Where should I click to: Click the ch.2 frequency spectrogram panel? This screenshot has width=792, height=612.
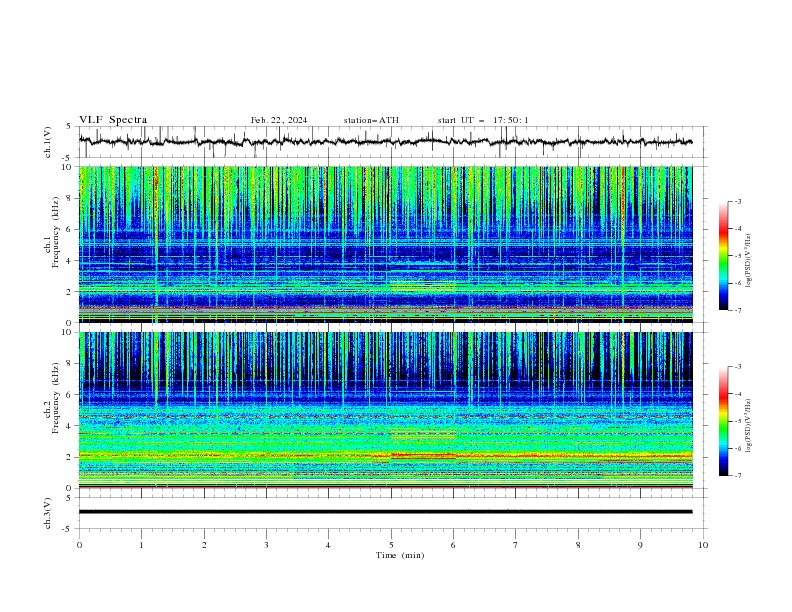(x=385, y=410)
